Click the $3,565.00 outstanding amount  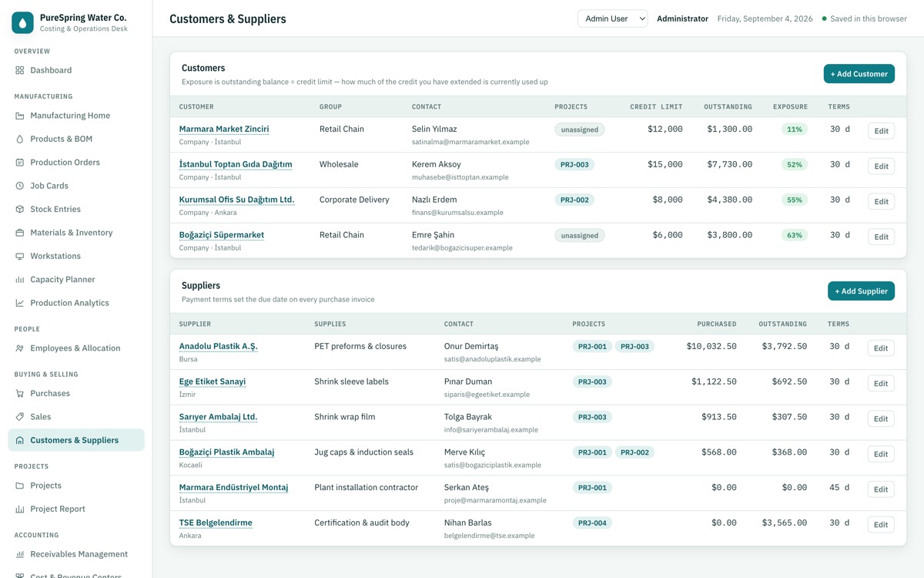pos(785,523)
